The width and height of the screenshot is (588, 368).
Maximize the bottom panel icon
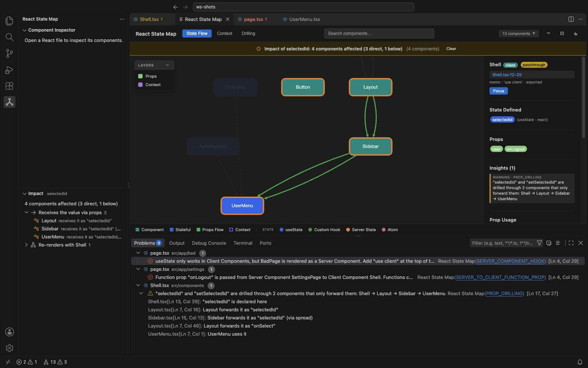(571, 243)
